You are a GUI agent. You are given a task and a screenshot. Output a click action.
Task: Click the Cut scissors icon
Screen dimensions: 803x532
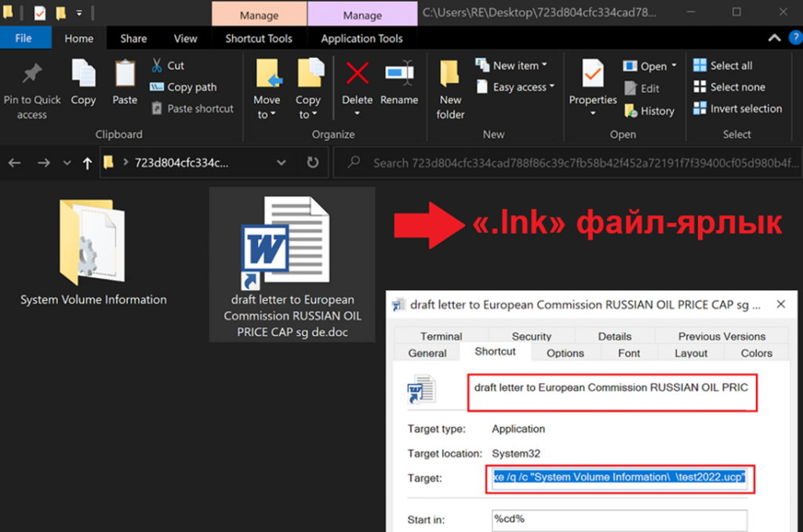[157, 65]
